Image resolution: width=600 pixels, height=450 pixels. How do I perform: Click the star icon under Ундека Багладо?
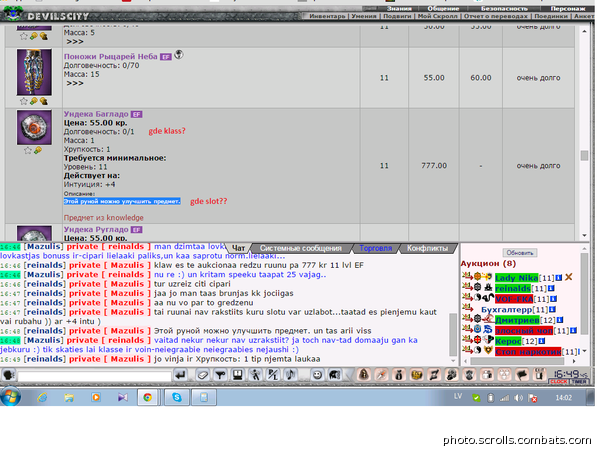coord(28,150)
